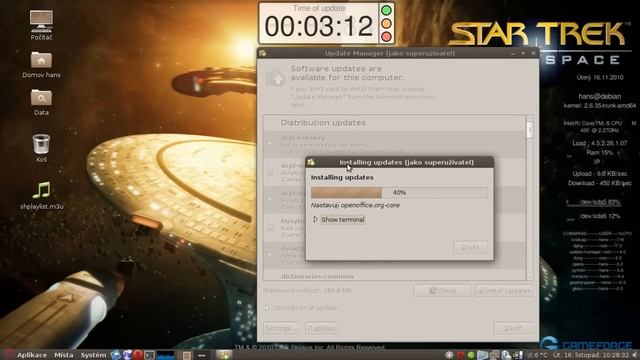Screen dimensions: 640x360
Task: Select the dictionaries-common update row
Action: [x=395, y=276]
